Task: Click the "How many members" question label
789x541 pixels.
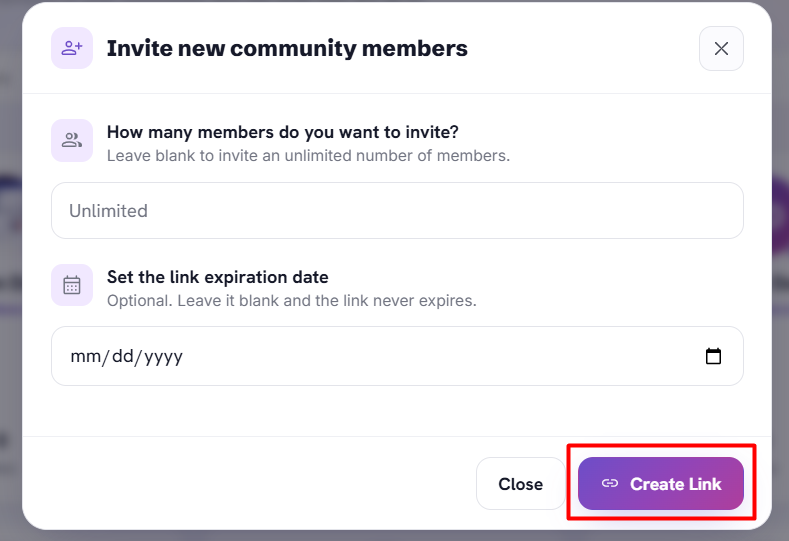Action: click(283, 132)
